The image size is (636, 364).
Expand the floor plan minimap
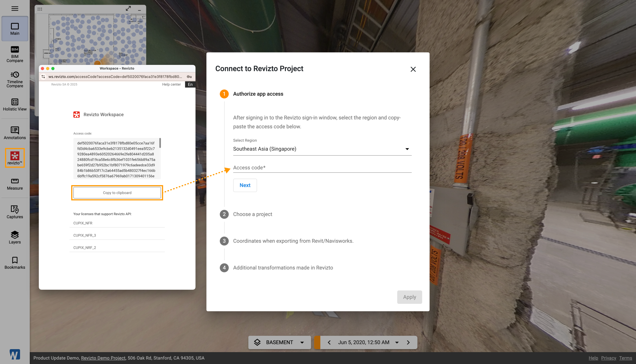pos(128,8)
